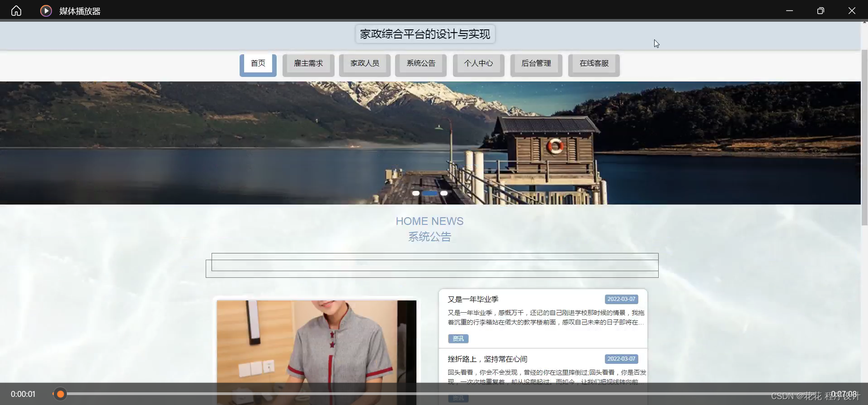Image resolution: width=868 pixels, height=405 pixels.
Task: Open the 又是一年毕业季 news title
Action: click(x=473, y=299)
